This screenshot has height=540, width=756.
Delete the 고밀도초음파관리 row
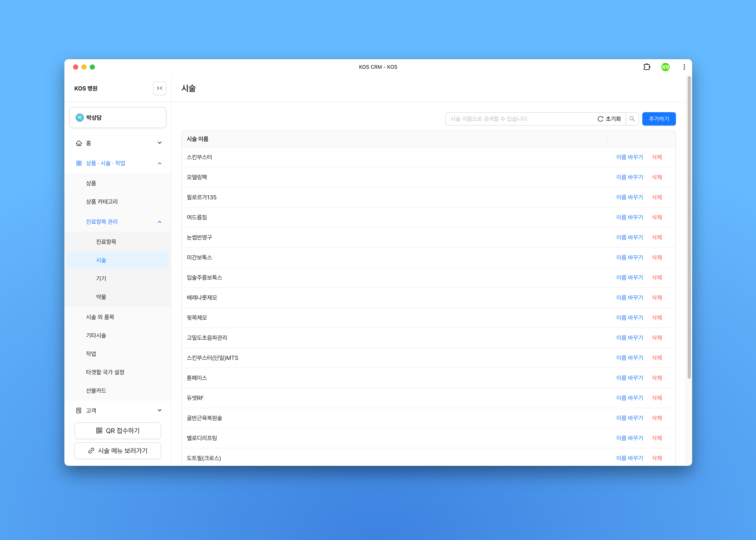(657, 338)
